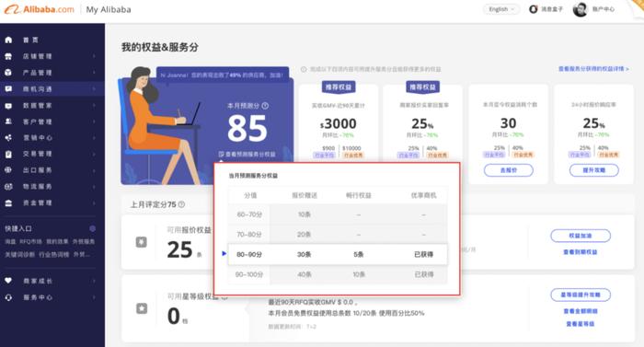Click the 交易管理 clipboard icon

click(x=8, y=155)
